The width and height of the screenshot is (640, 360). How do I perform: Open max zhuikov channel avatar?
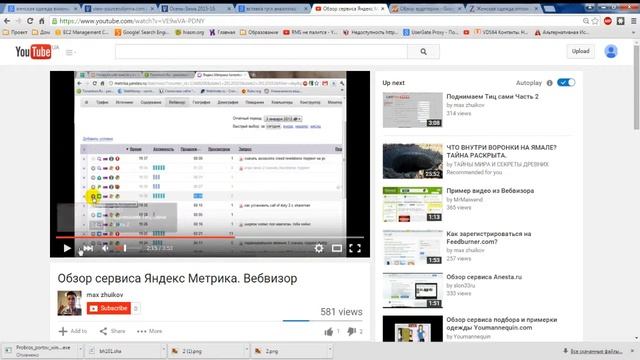[x=69, y=303]
